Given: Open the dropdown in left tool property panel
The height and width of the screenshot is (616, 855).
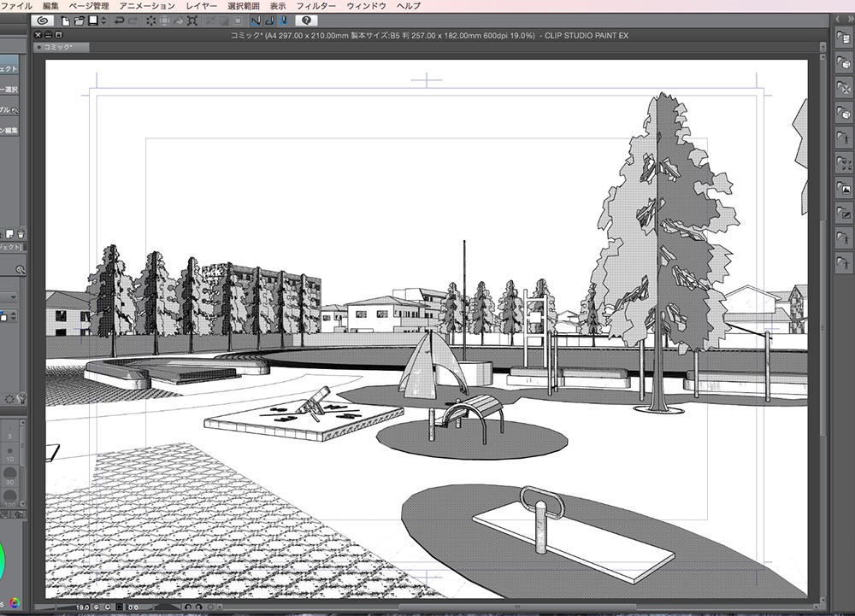Looking at the screenshot, I should (x=12, y=296).
